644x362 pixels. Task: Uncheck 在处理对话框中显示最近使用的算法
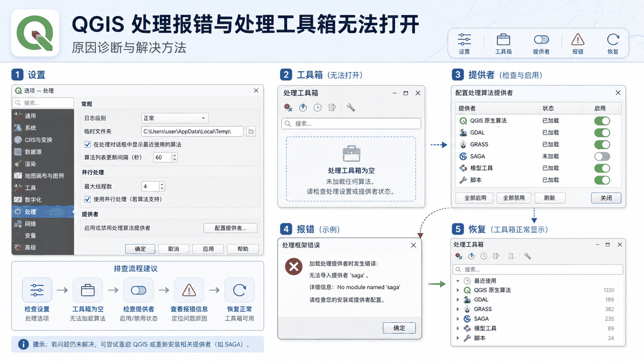tap(88, 145)
